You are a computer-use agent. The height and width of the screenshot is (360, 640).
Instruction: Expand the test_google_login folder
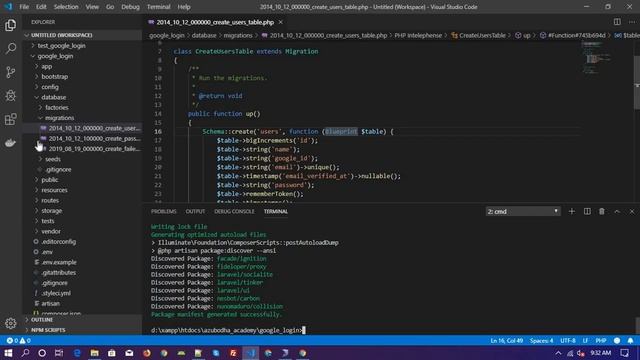(82, 46)
